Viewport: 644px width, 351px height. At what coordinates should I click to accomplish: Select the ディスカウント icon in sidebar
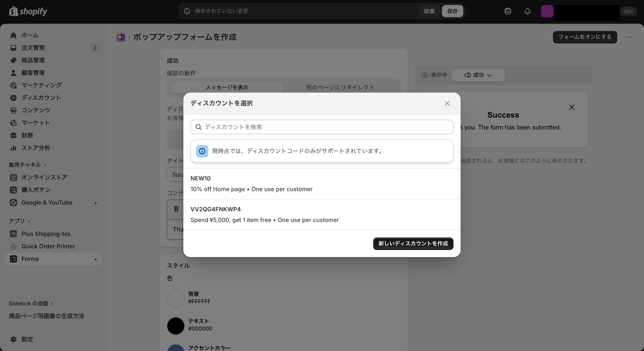pyautogui.click(x=13, y=98)
